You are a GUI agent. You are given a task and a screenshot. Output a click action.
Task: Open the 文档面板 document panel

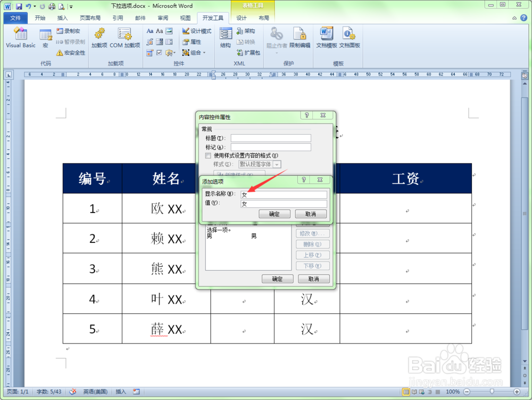[x=349, y=38]
